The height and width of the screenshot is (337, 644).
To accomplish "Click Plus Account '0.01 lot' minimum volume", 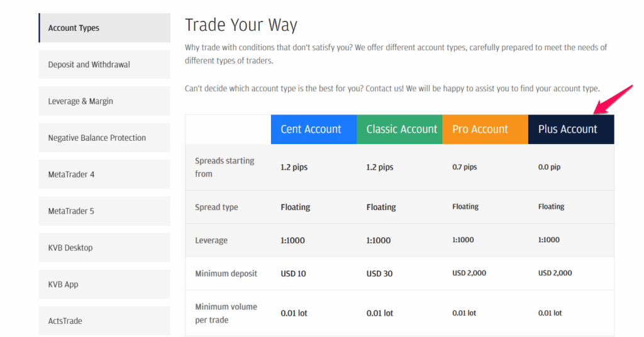I will pyautogui.click(x=550, y=312).
